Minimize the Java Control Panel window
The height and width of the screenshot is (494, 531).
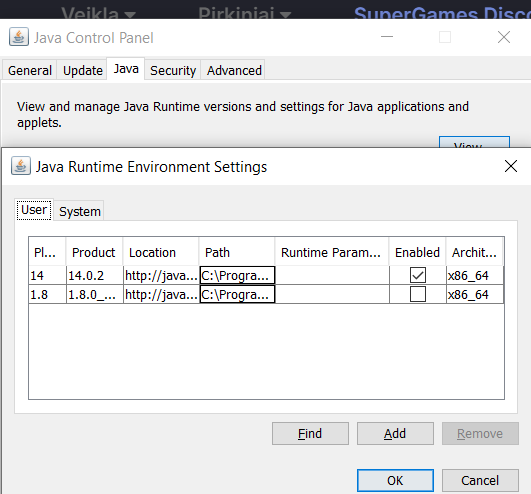[x=387, y=37]
